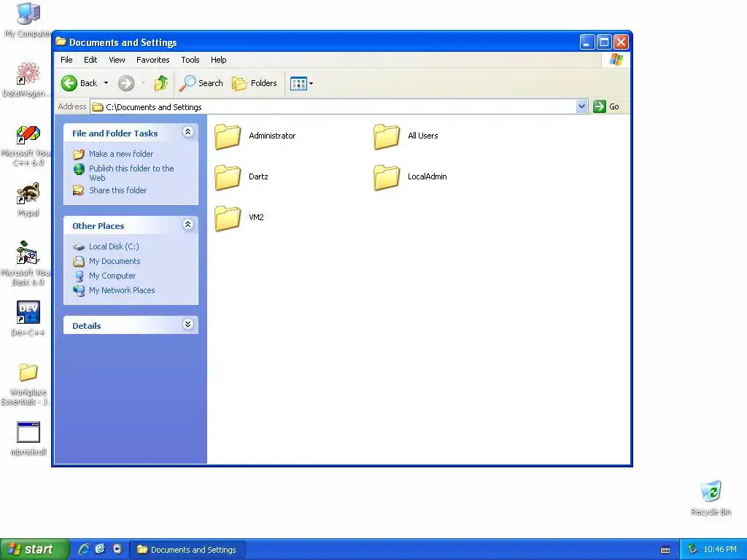Expand the Details panel
Image resolution: width=747 pixels, height=560 pixels.
tap(187, 324)
